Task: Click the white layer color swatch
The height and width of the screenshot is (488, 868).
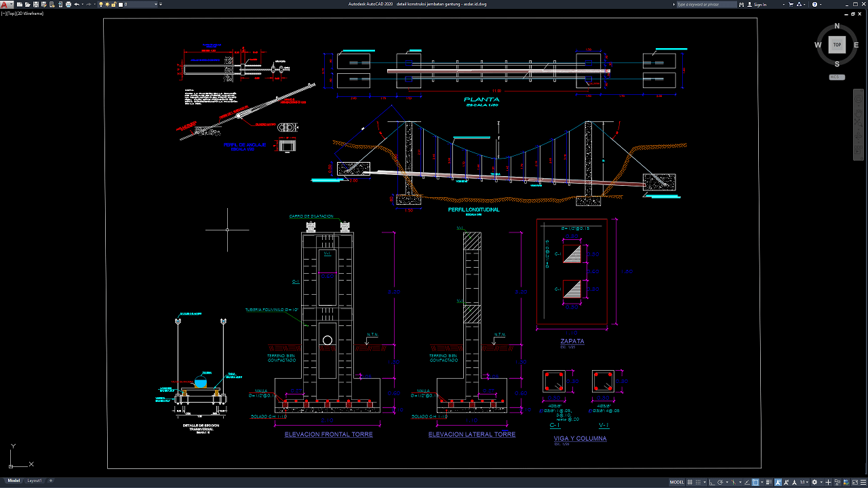Action: (x=121, y=4)
